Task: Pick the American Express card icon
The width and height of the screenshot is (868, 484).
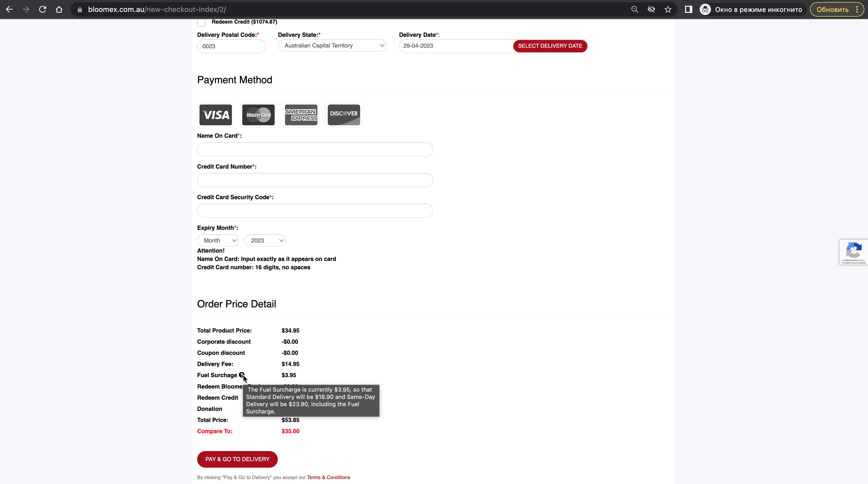Action: tap(301, 115)
